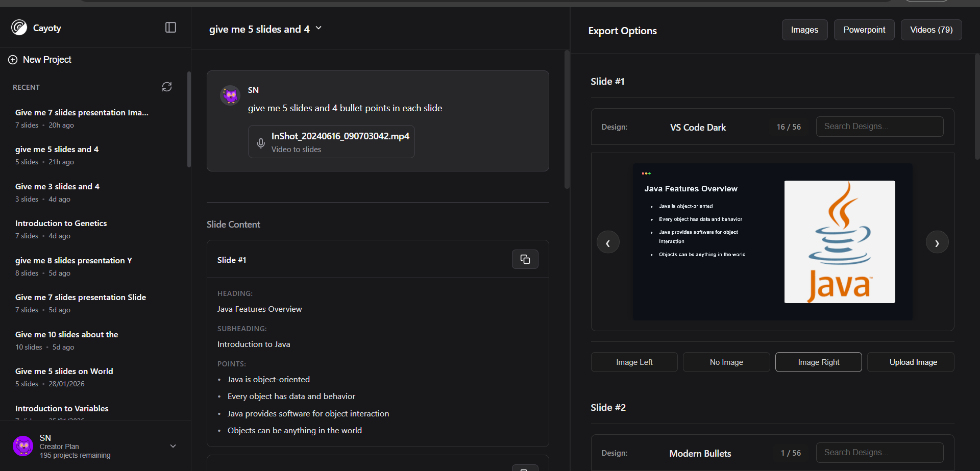The image size is (980, 471).
Task: Click the user avatar in sidebar footer
Action: [x=23, y=446]
